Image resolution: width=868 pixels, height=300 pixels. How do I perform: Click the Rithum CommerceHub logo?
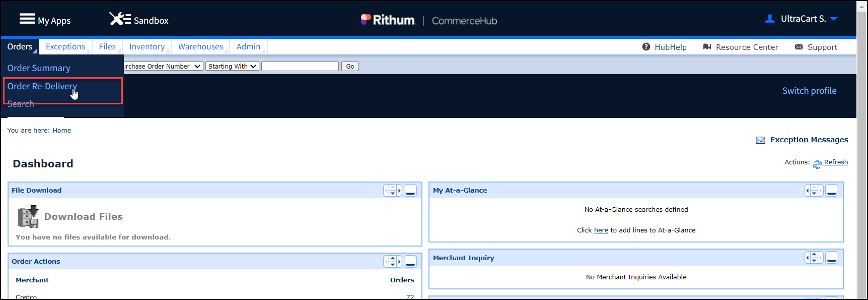pos(429,20)
